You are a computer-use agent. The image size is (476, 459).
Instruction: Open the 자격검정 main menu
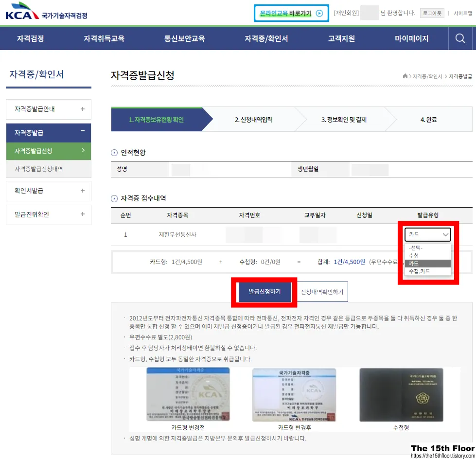coord(30,38)
